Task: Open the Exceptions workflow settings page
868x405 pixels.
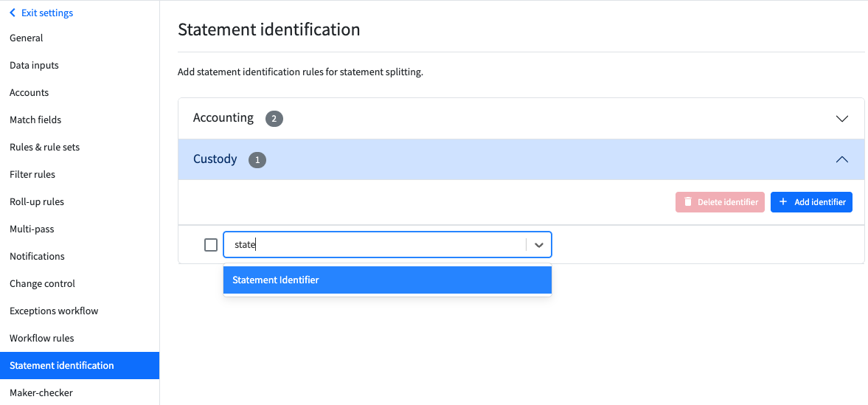Action: pos(55,311)
